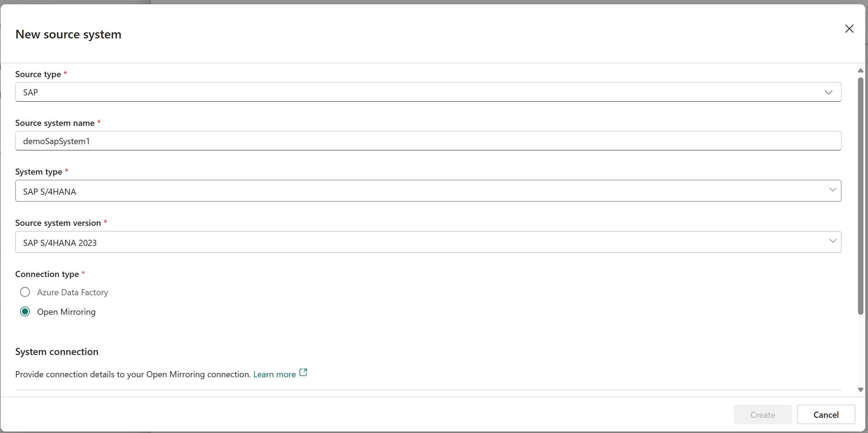Viewport: 868px width, 433px height.
Task: Select the Azure Data Factory radio button
Action: coord(25,292)
